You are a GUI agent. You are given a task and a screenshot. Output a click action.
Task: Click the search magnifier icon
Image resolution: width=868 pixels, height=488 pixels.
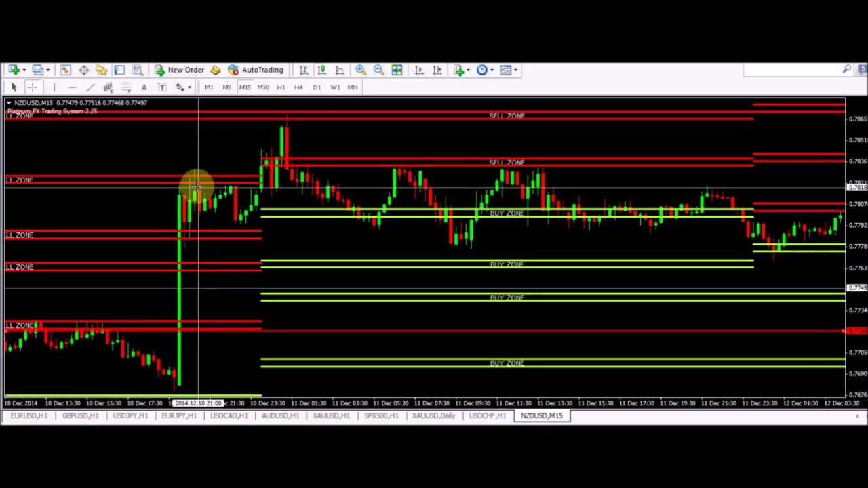coord(847,69)
